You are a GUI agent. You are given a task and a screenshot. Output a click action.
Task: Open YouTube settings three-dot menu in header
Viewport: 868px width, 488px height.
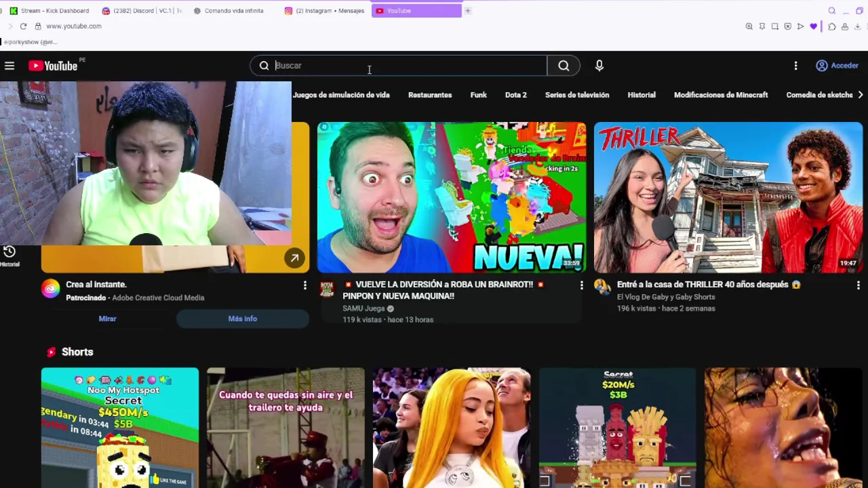coord(795,66)
